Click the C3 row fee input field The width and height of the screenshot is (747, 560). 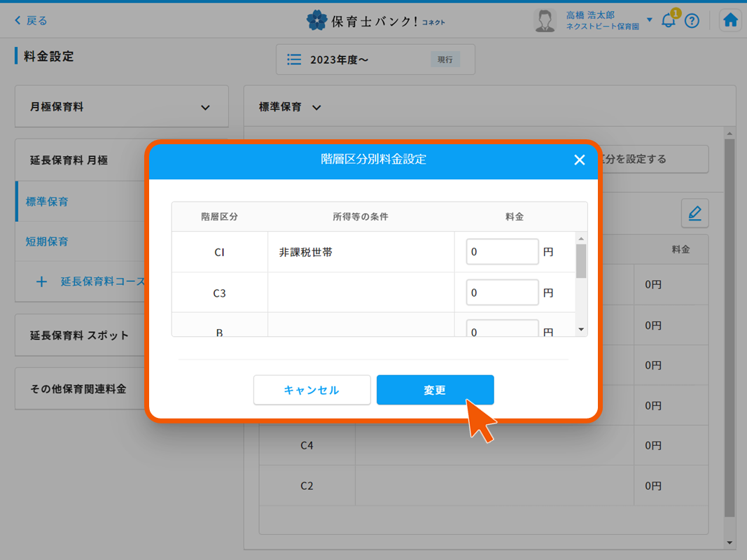click(x=502, y=293)
